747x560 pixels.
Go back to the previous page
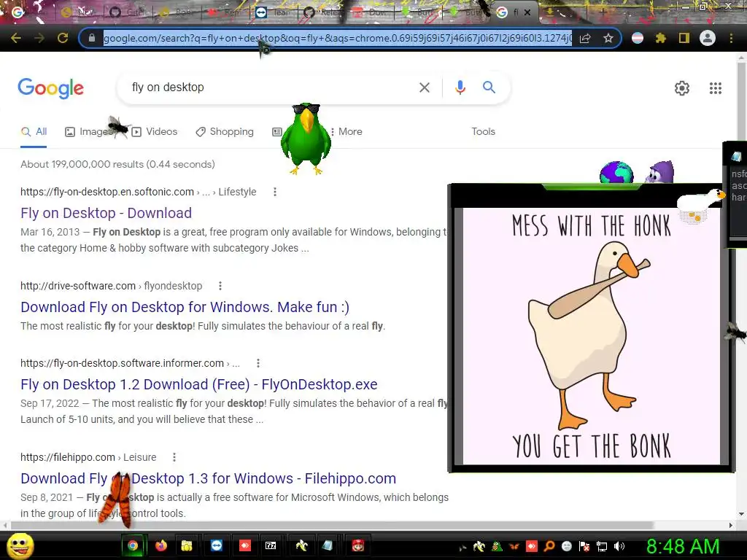[16, 38]
